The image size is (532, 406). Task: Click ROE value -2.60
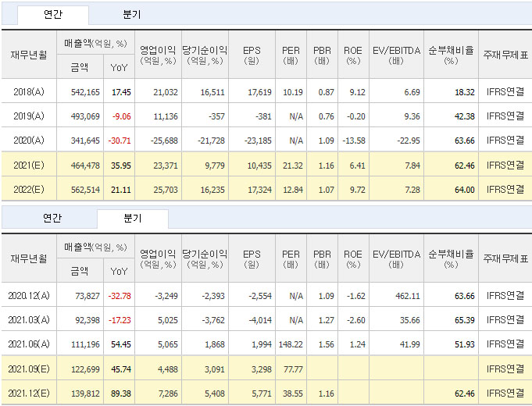pyautogui.click(x=356, y=320)
